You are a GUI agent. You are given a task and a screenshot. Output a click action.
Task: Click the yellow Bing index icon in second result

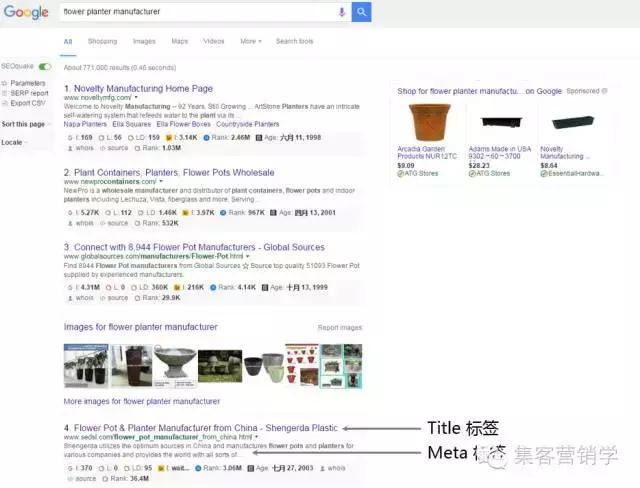click(185, 213)
